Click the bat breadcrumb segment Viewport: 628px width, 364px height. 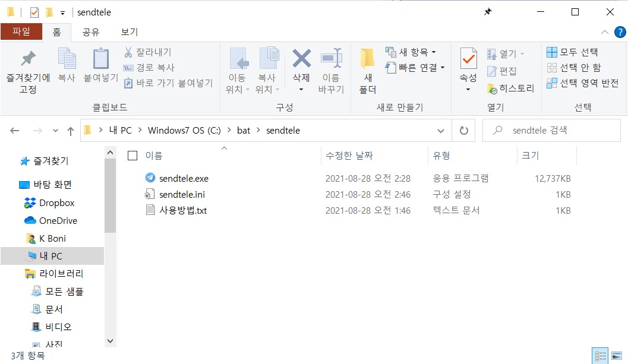244,130
